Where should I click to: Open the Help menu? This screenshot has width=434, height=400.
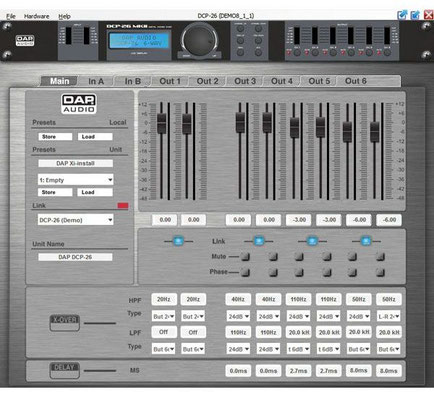tap(64, 16)
